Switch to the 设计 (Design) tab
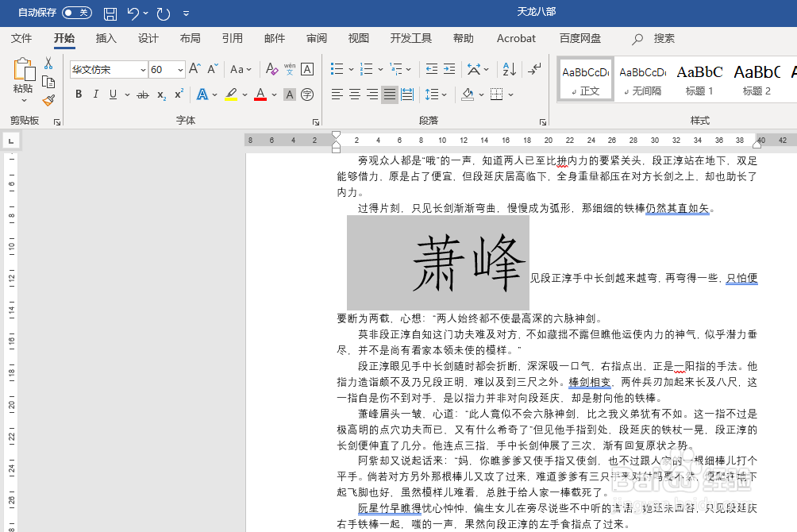 tap(148, 38)
